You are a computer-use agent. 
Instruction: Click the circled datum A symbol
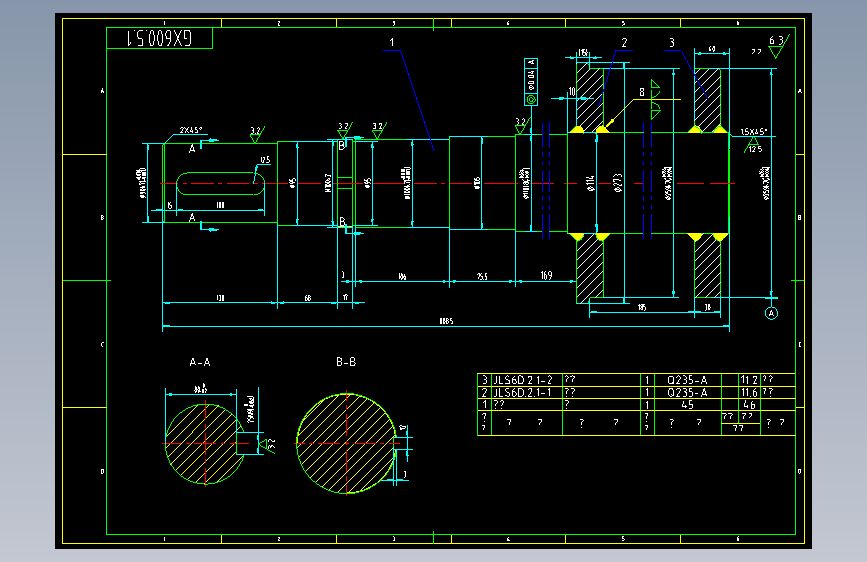point(771,313)
